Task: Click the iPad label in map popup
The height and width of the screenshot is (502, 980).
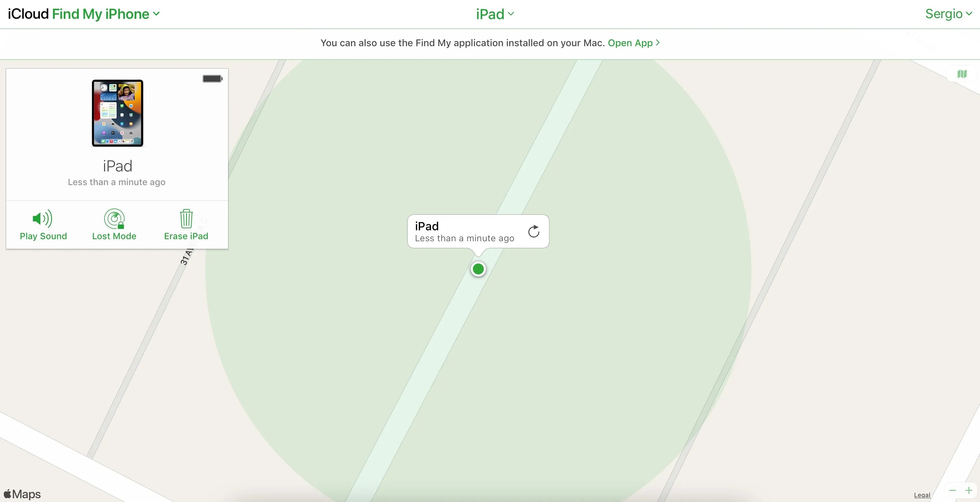Action: point(427,226)
